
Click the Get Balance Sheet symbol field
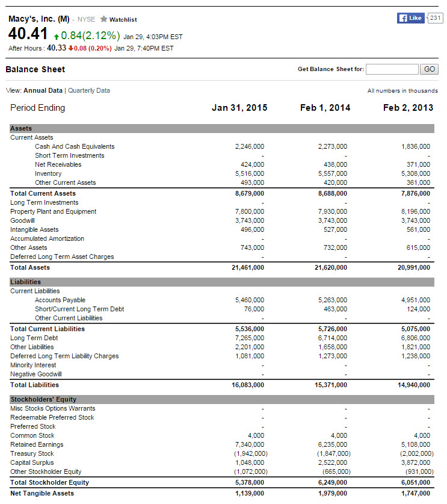(x=392, y=69)
